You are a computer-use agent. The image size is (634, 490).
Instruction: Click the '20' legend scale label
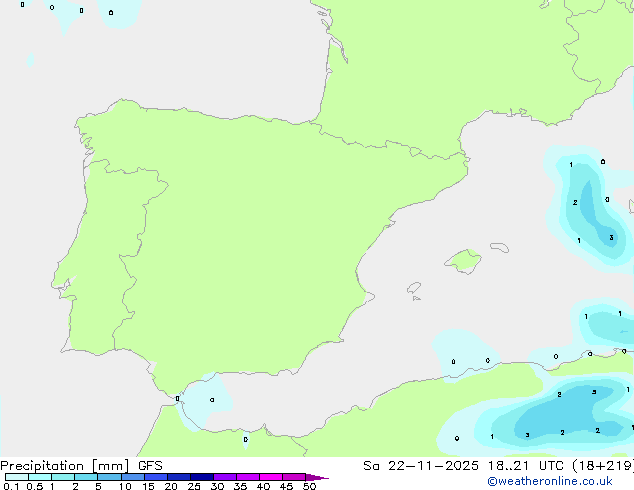171,486
